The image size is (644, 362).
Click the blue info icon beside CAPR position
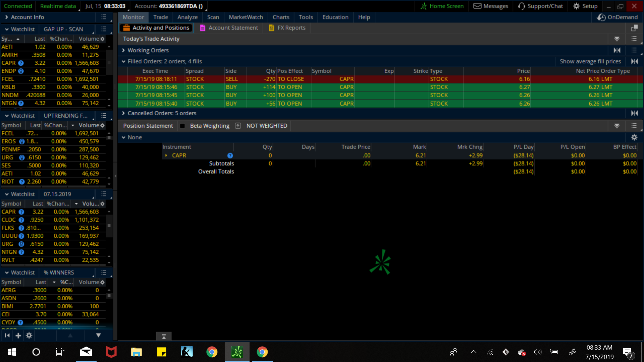[x=230, y=156]
